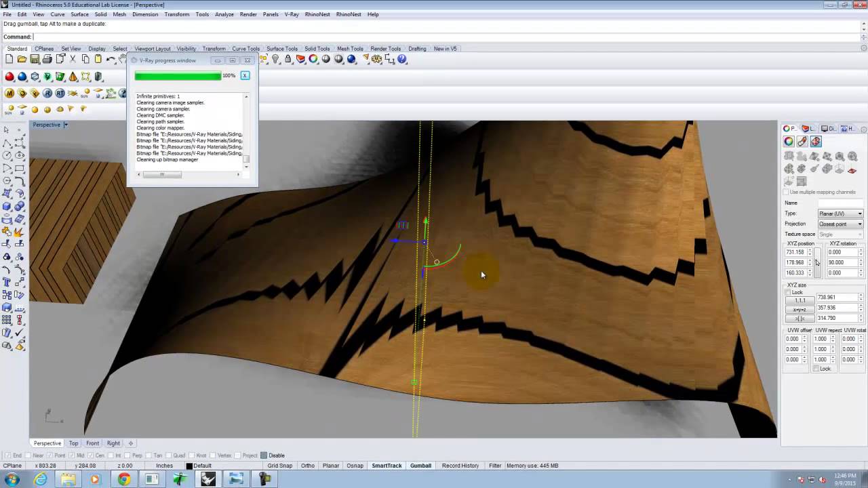Click the blue Help question mark icon
This screenshot has height=488, width=868.
point(402,60)
